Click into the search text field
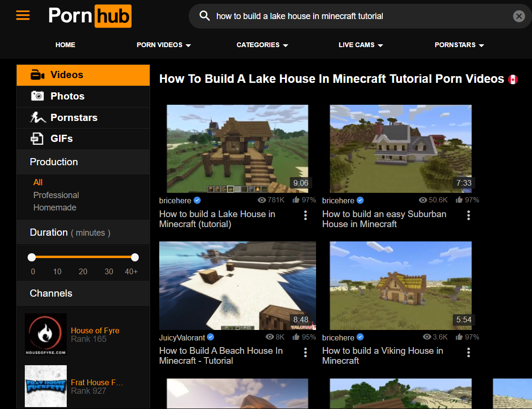The height and width of the screenshot is (409, 532). (x=359, y=16)
